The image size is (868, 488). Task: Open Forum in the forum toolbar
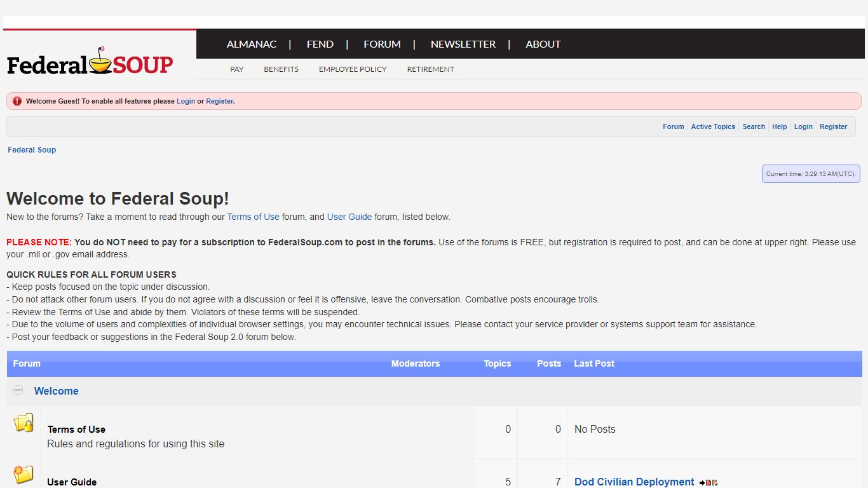pos(674,126)
